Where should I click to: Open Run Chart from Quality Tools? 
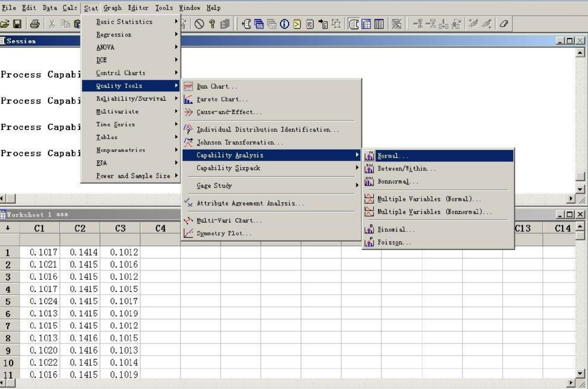point(272,86)
